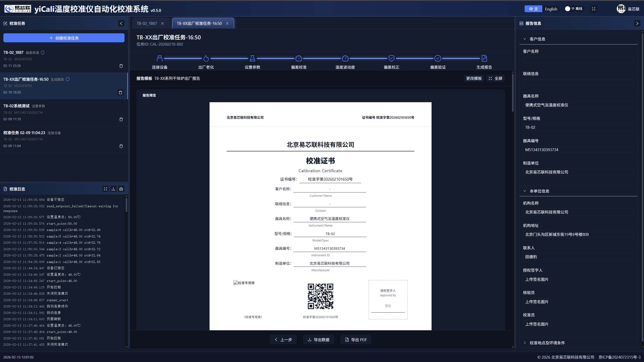Toggle app fullscreen icon in header

[593, 9]
